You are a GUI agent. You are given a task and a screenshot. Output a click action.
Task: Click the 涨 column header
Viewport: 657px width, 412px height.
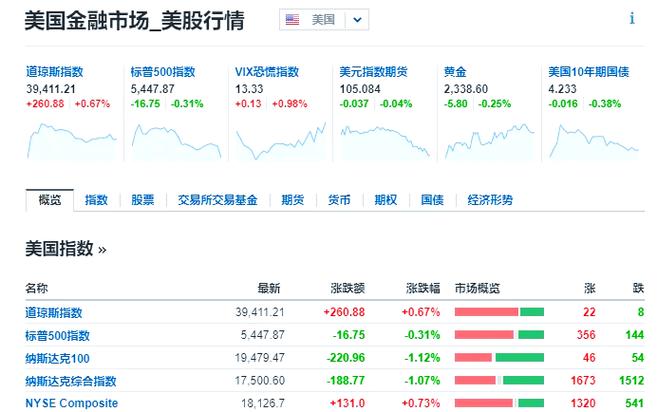tap(590, 288)
